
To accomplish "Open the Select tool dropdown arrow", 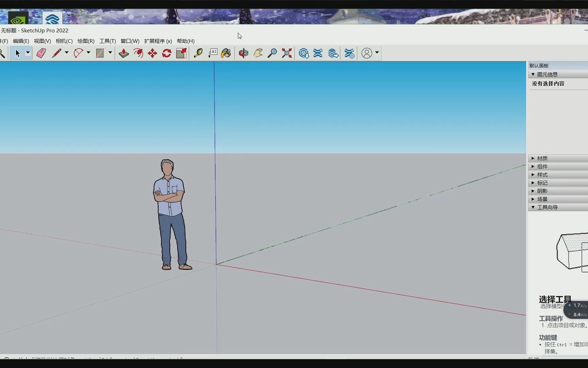I will tap(28, 53).
